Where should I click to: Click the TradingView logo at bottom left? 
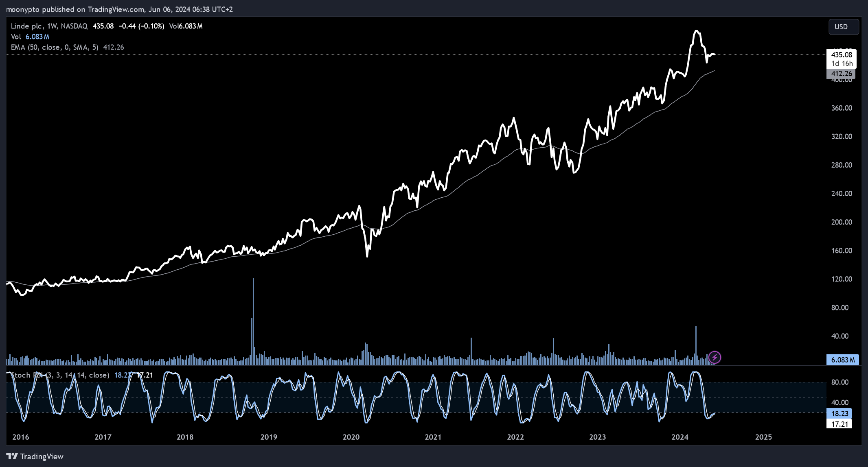tap(35, 456)
